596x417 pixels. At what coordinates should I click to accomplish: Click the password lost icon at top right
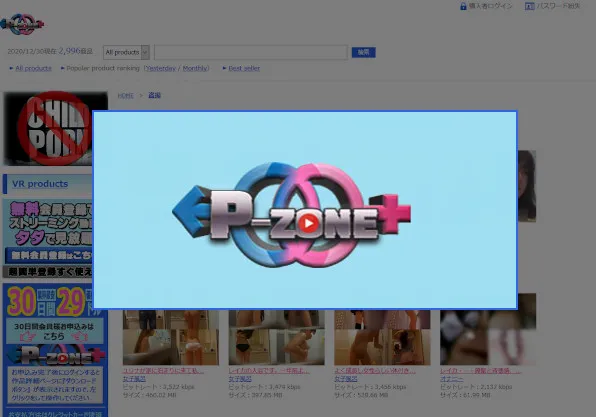point(529,6)
